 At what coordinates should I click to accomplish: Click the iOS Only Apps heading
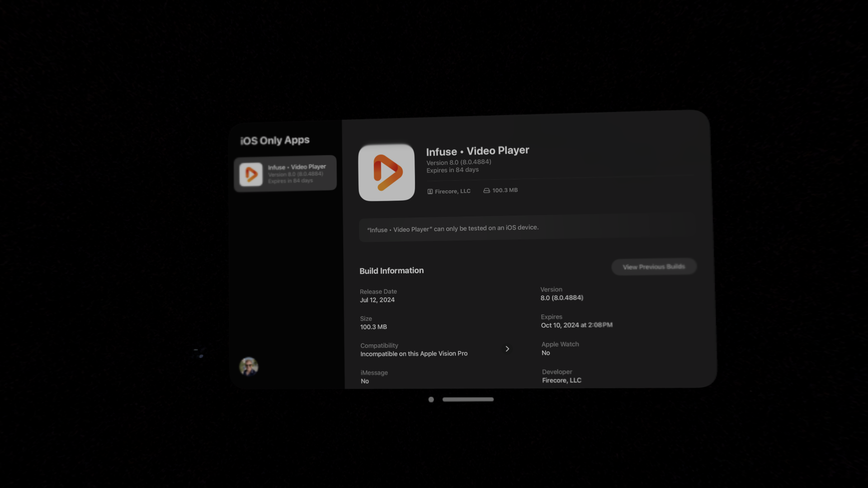pos(275,141)
